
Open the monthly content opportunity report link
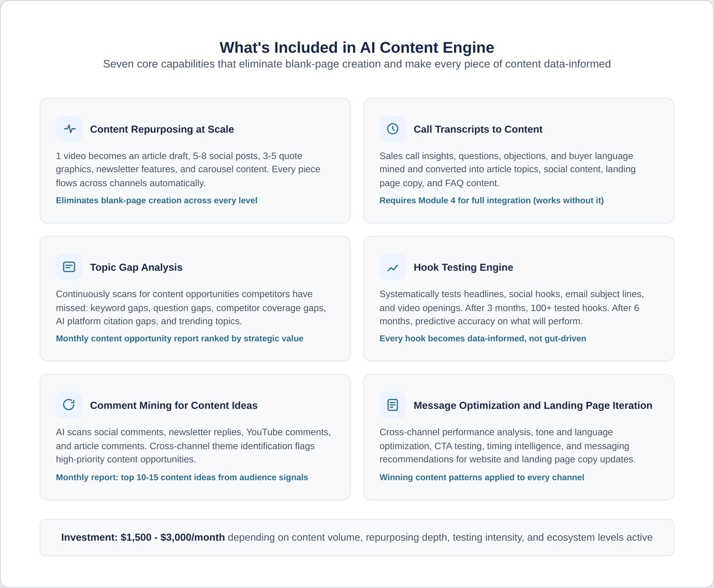point(179,339)
